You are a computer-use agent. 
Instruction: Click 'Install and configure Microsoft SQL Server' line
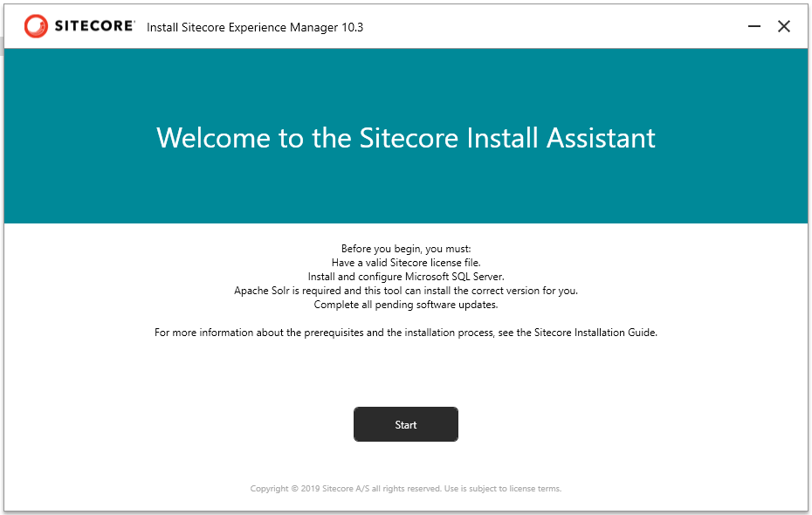click(405, 277)
